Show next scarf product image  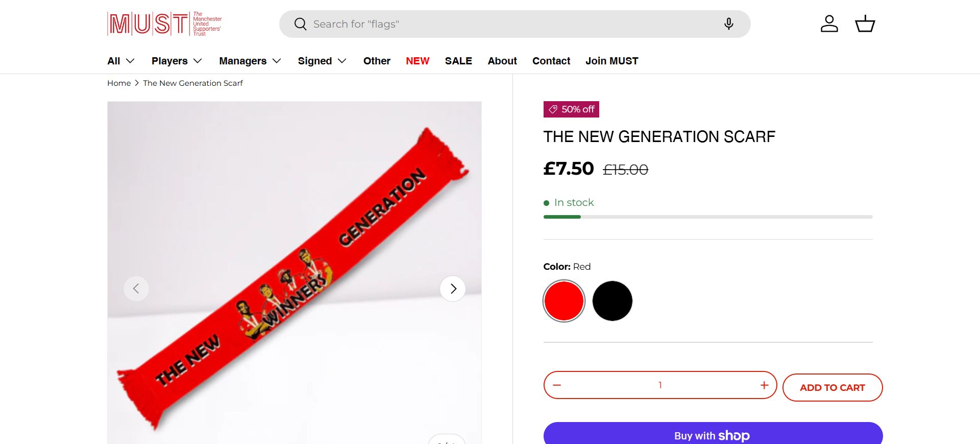(x=453, y=289)
